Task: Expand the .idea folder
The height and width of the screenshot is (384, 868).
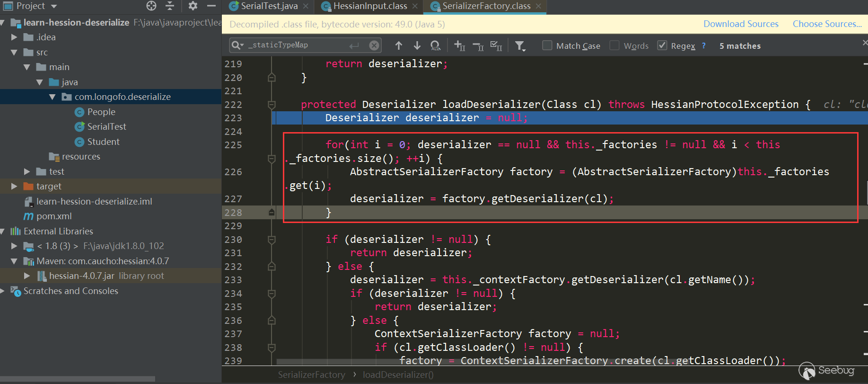Action: pos(14,37)
